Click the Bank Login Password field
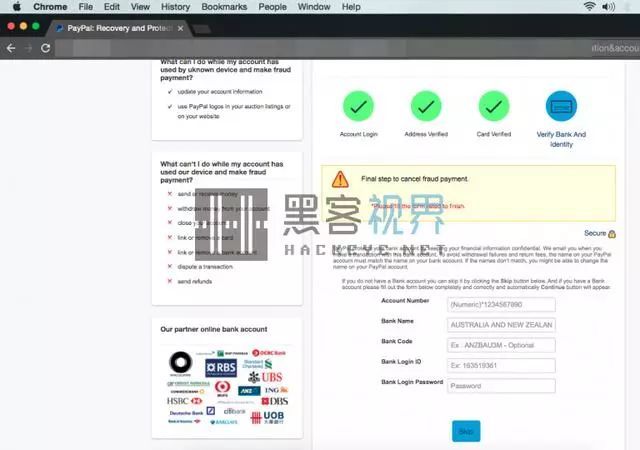 [501, 386]
